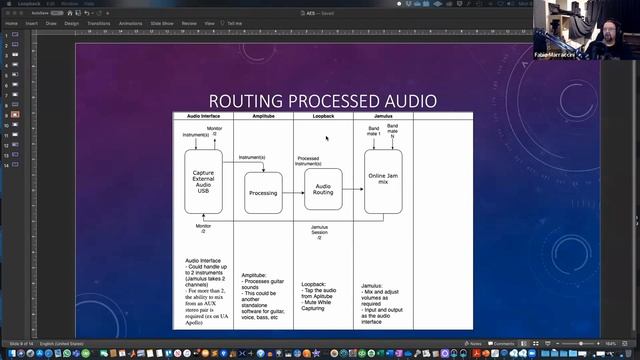Switch to Slide Sorter view icon
Image resolution: width=640 pixels, height=360 pixels.
click(x=536, y=344)
